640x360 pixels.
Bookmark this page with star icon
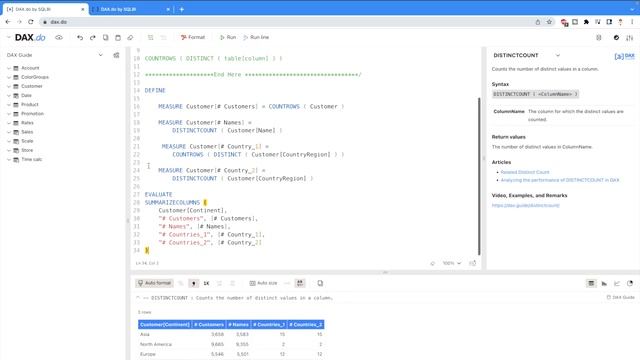pos(549,22)
